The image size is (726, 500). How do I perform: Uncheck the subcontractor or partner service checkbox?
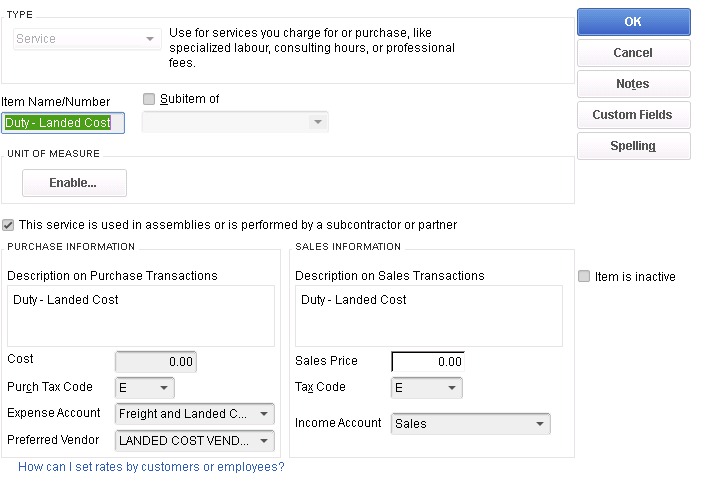pos(9,225)
